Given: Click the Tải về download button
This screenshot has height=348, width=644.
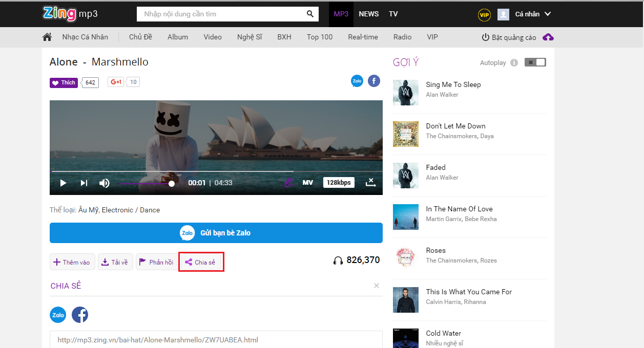Looking at the screenshot, I should (x=116, y=262).
